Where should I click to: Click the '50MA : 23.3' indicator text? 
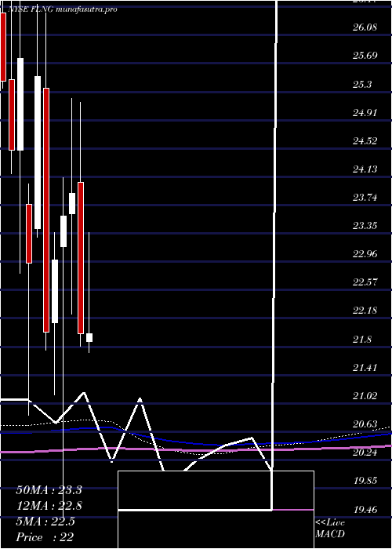(x=49, y=490)
